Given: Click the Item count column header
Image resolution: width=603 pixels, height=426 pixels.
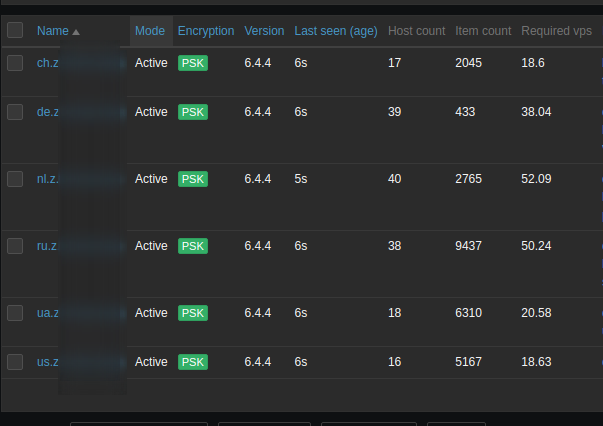Looking at the screenshot, I should click(483, 31).
